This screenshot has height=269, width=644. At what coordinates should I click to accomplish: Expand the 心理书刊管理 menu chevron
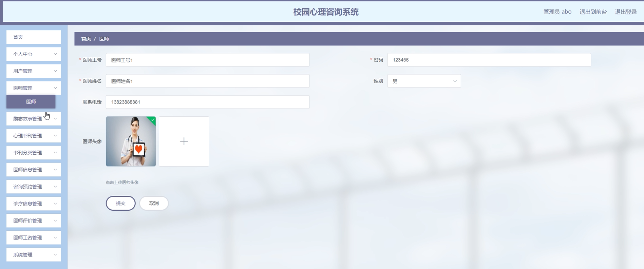55,135
